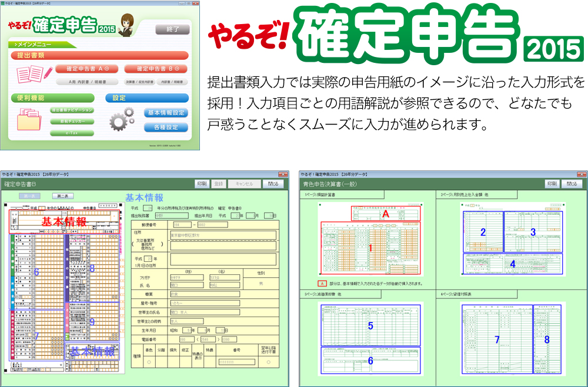Click 登録 in 確定申告書B window
The height and width of the screenshot is (387, 588).
[x=219, y=184]
